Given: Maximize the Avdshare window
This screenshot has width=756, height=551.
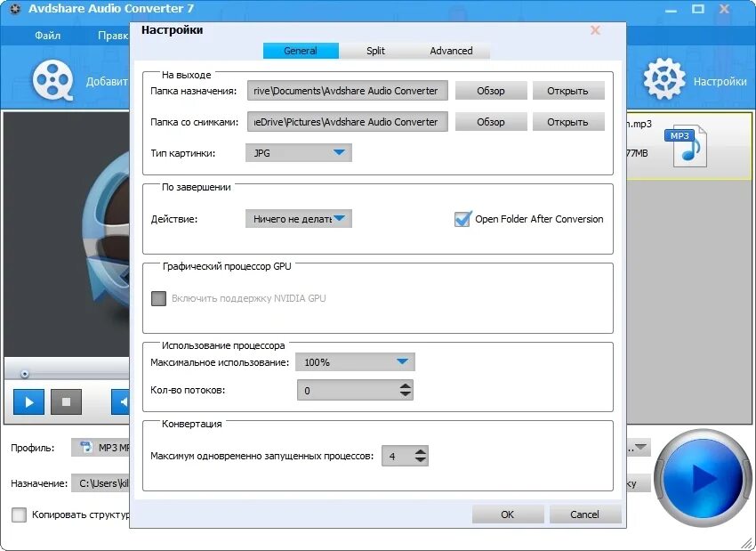Looking at the screenshot, I should [x=697, y=9].
